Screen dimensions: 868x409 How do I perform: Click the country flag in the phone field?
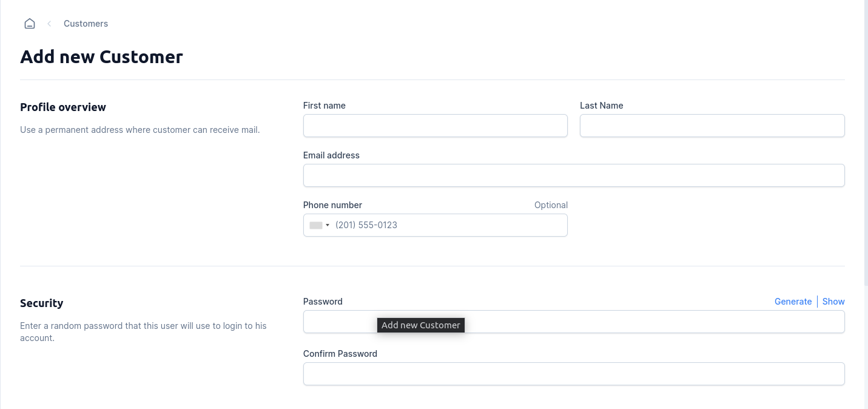pos(315,225)
